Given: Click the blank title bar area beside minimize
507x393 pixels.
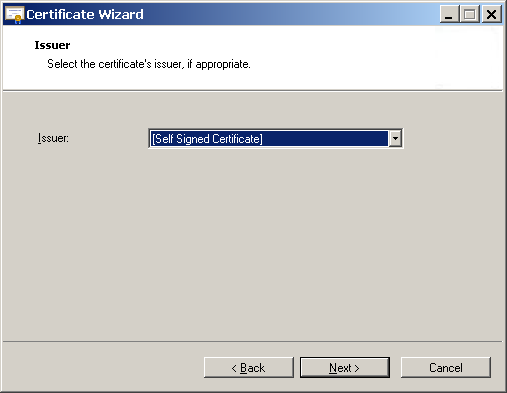Looking at the screenshot, I should (290, 14).
